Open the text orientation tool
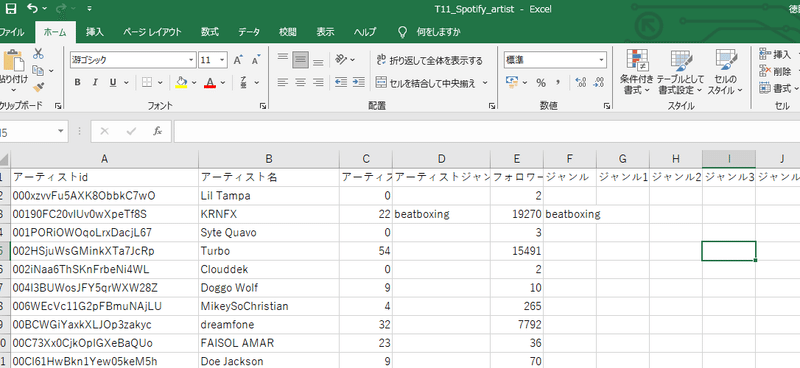The height and width of the screenshot is (368, 800). click(342, 60)
